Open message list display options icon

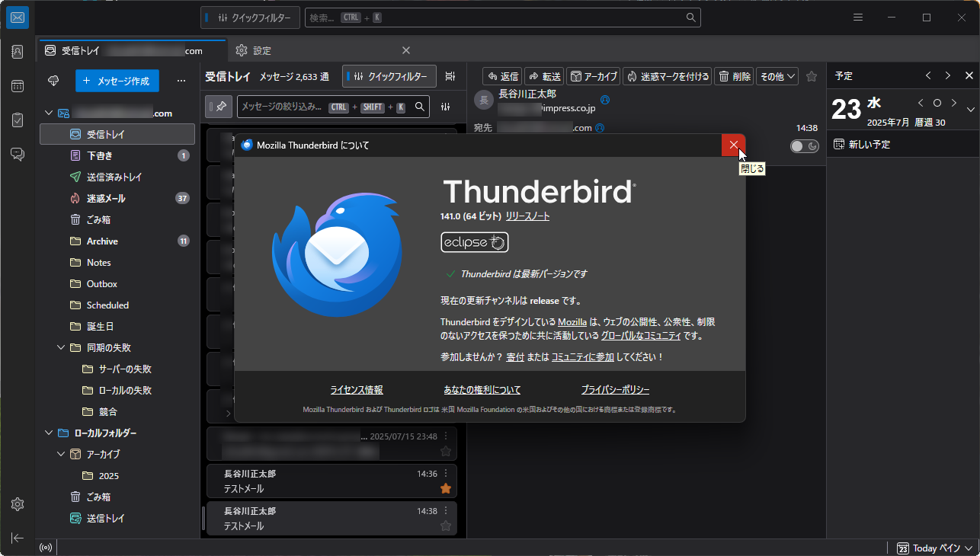450,75
